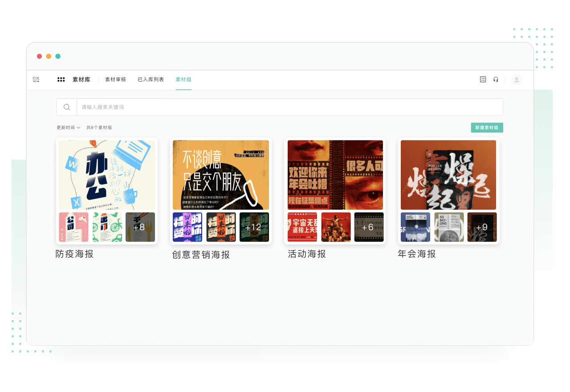This screenshot has width=570, height=392.
Task: Open the 防疫海报 group main cover image
Action: 107,175
